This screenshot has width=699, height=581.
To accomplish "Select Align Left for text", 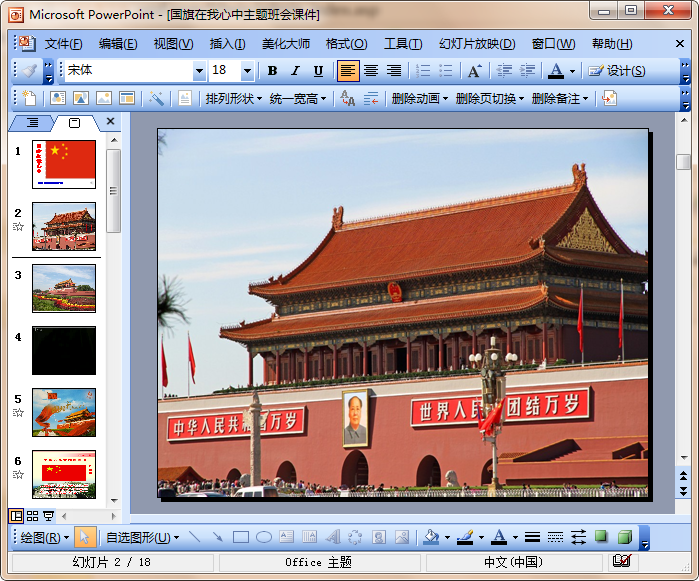I will point(348,71).
